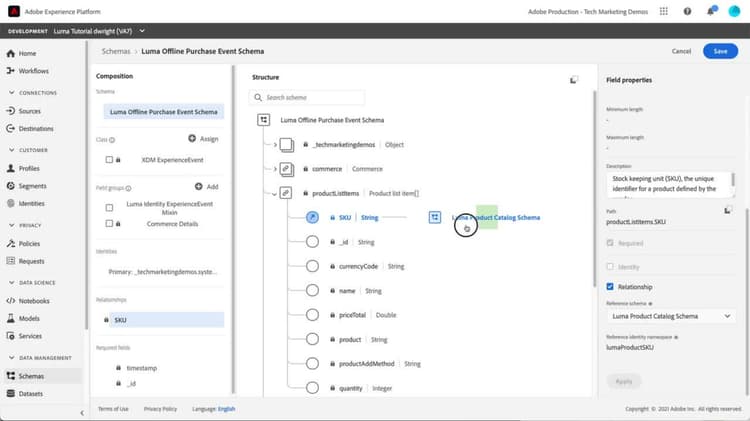Open the Language English link
Viewport: 750px width, 421px height.
(x=226, y=409)
